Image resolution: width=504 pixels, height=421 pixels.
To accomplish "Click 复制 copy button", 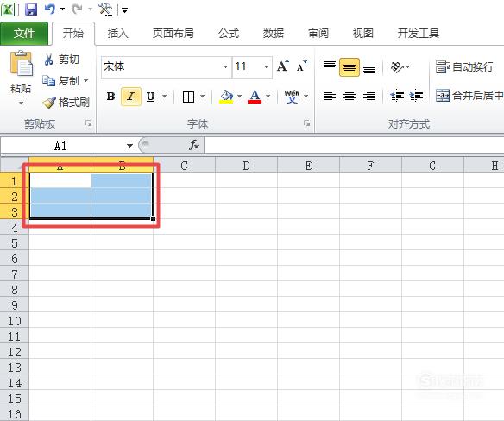I will pos(60,80).
